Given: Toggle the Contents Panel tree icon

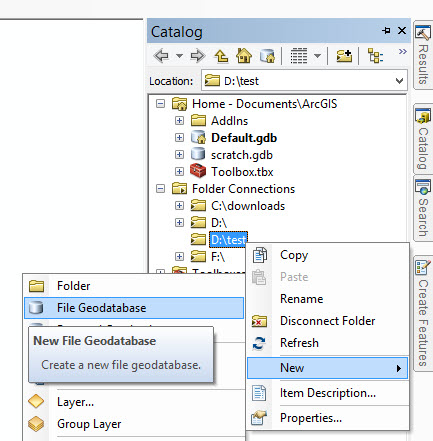Looking at the screenshot, I should tap(375, 56).
